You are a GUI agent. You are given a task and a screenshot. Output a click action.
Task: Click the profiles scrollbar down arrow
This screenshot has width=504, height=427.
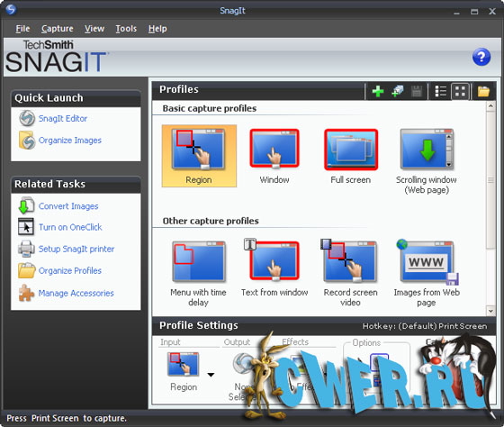point(490,311)
